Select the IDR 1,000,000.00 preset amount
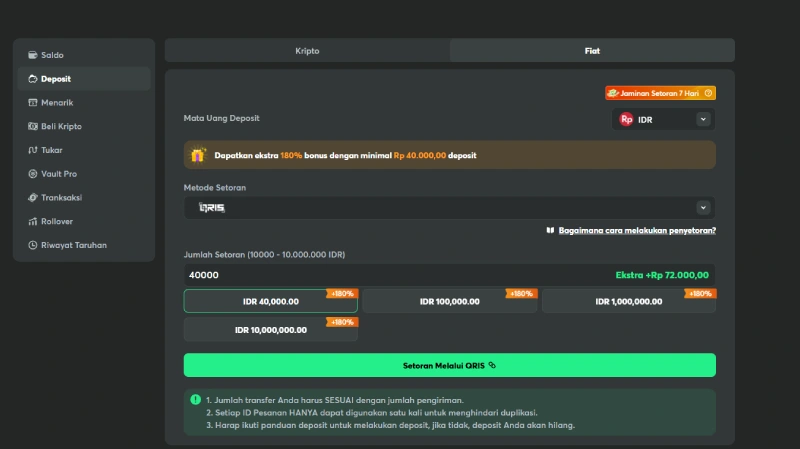The image size is (800, 449). 629,301
